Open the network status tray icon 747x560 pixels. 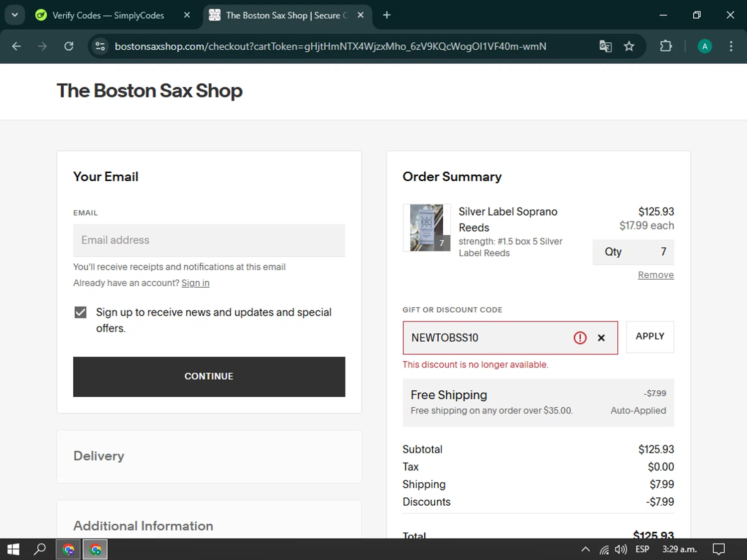(x=604, y=550)
